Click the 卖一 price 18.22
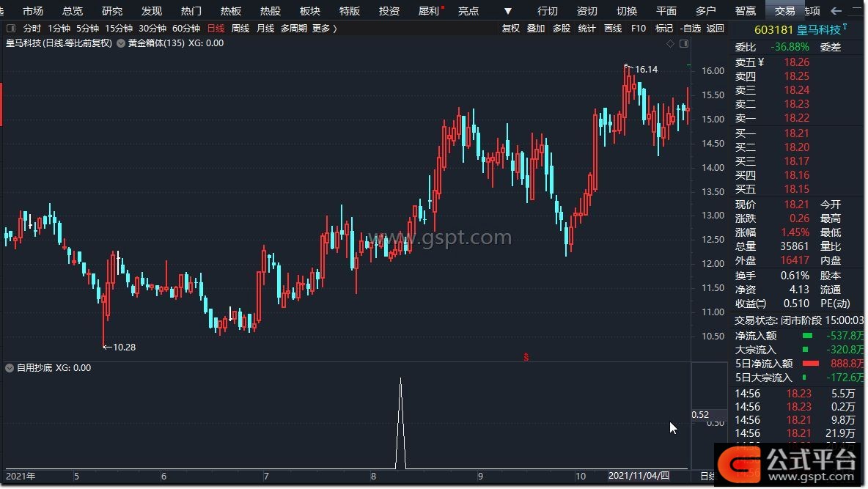This screenshot has height=489, width=868. tap(796, 118)
